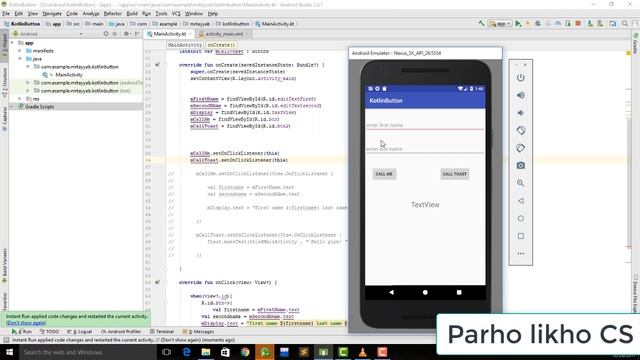
Task: Expand the Gradle Scripts node
Action: pyautogui.click(x=12, y=107)
